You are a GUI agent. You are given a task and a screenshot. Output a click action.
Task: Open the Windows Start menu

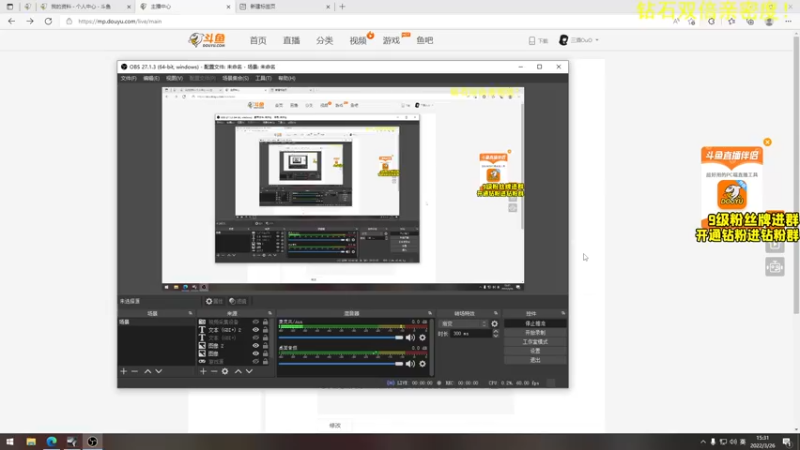click(10, 442)
